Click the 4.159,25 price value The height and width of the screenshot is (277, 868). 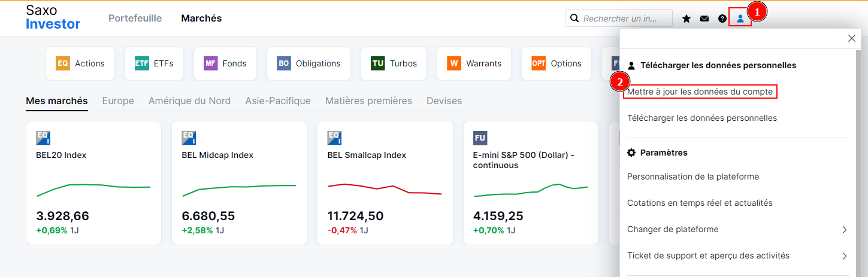pyautogui.click(x=498, y=216)
